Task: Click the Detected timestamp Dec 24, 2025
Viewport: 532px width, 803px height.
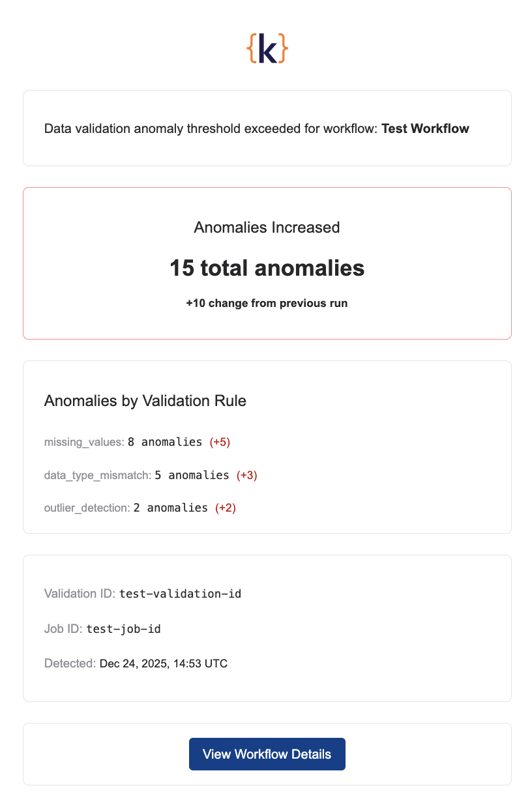Action: [x=162, y=664]
